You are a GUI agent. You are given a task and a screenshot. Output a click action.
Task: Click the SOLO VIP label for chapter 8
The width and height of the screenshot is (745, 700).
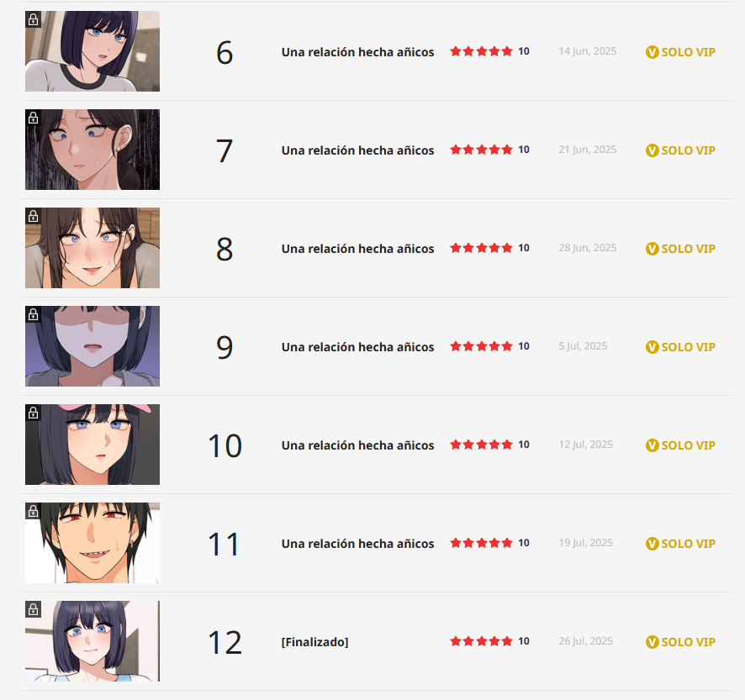click(688, 249)
